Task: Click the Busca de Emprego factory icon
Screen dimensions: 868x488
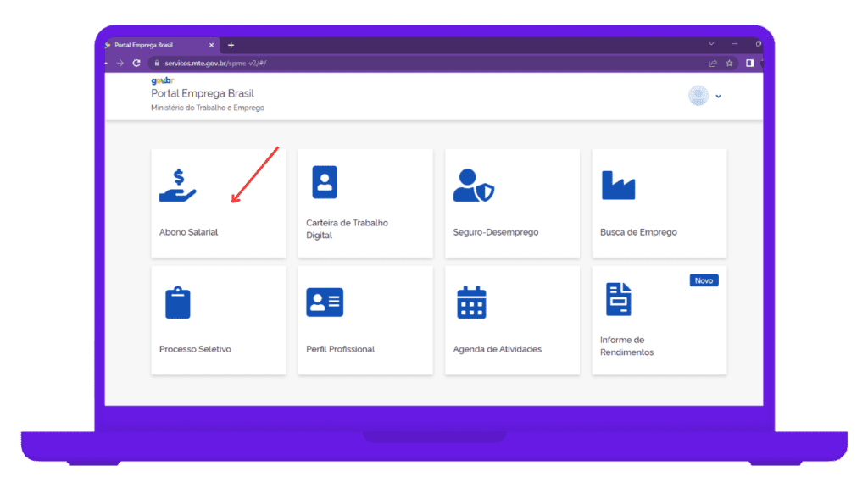Action: [x=618, y=185]
